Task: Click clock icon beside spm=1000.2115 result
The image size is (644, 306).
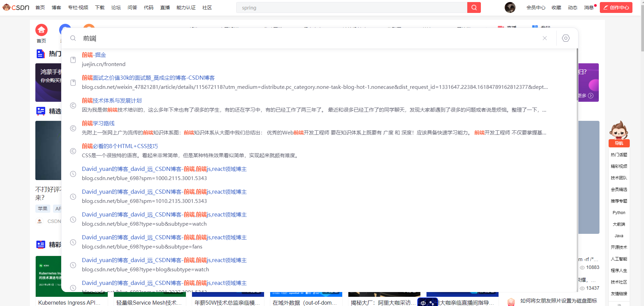Action: click(73, 174)
